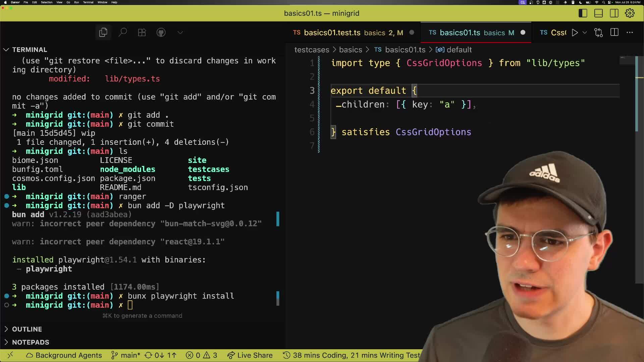Open the Help menu

point(114,2)
